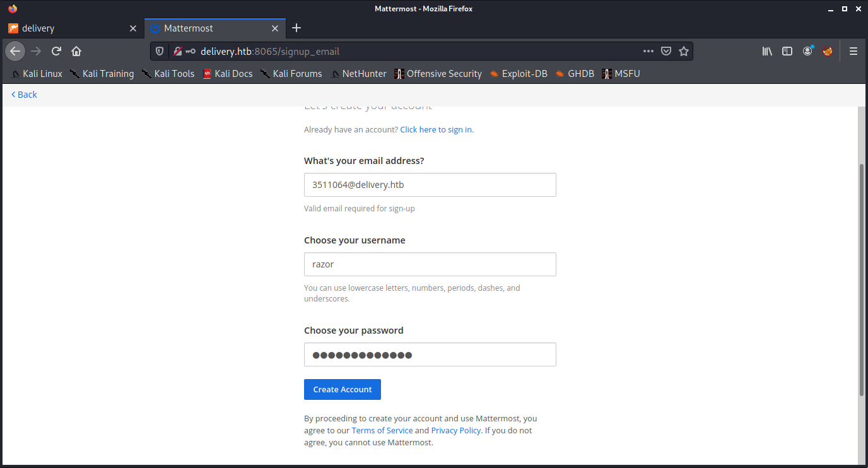Open the Kali Linux bookmark
The image size is (868, 468).
37,74
